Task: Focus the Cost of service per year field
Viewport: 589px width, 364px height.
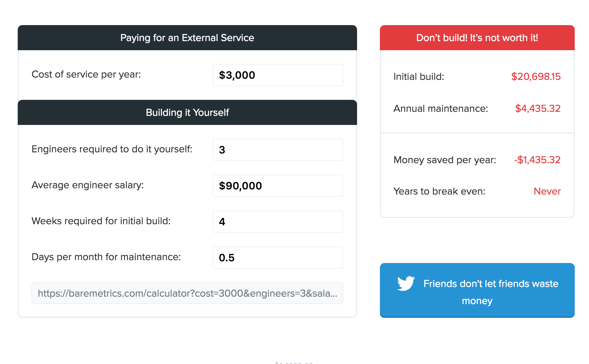Action: (x=278, y=75)
